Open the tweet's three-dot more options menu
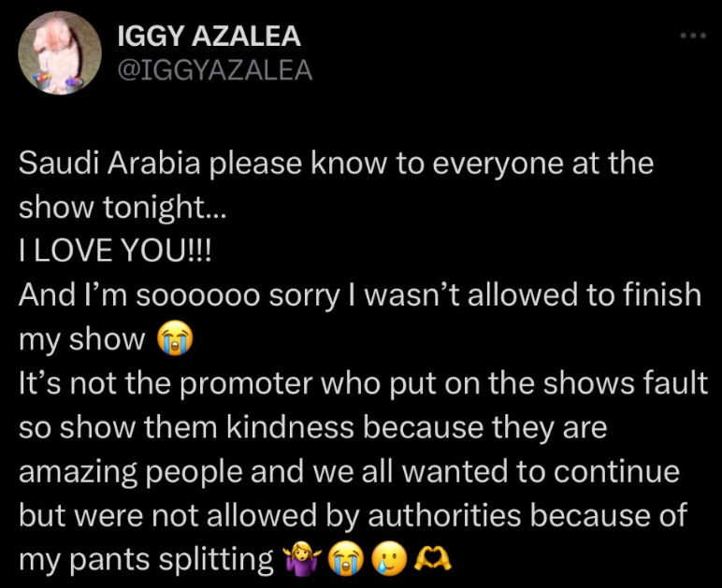Screen dimensions: 722x588 pos(691,37)
